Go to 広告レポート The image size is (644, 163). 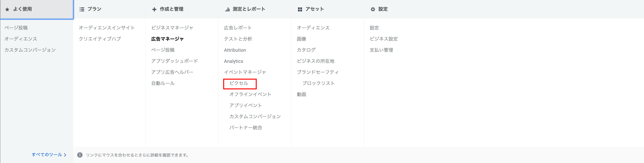point(238,28)
